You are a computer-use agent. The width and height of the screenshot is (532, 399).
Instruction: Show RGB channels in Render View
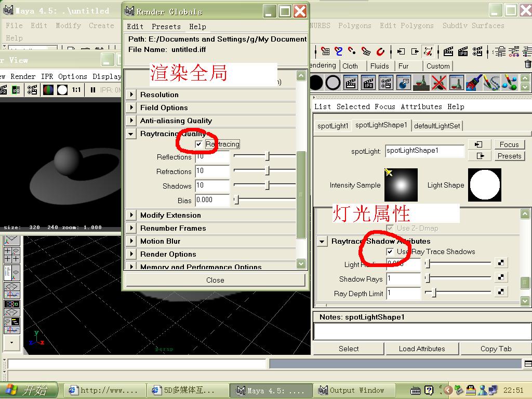48,90
